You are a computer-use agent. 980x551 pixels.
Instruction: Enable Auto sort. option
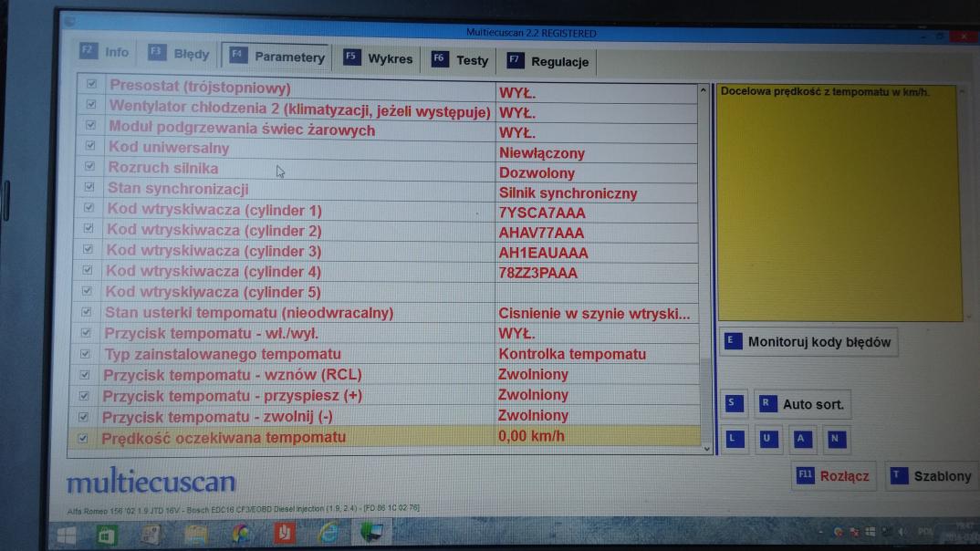tap(802, 404)
